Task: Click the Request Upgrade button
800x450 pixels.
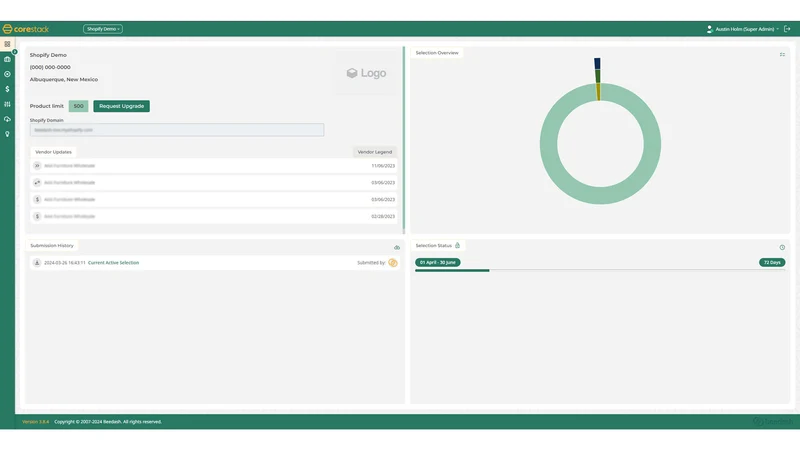Action: click(121, 106)
